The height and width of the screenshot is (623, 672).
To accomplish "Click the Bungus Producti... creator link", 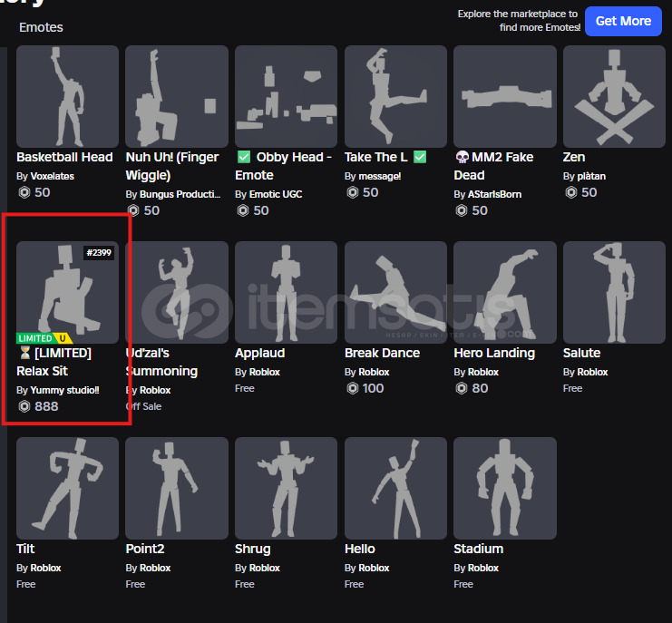I will click(180, 194).
